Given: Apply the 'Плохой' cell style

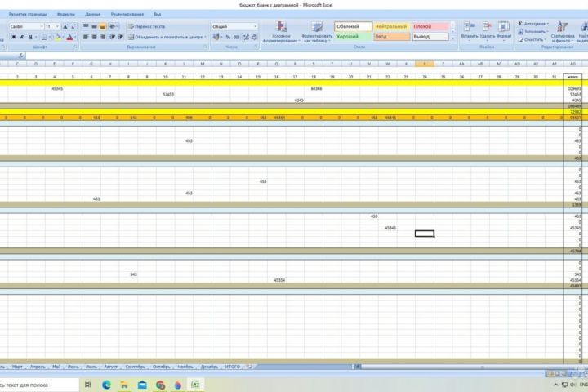Looking at the screenshot, I should pyautogui.click(x=430, y=27).
